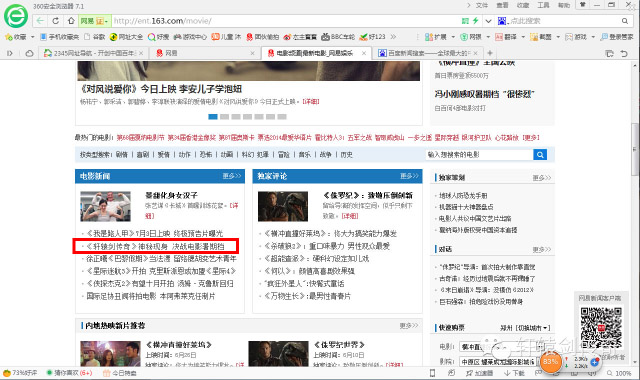
Task: Click 更多>> in 独家评论 header
Action: (x=409, y=176)
